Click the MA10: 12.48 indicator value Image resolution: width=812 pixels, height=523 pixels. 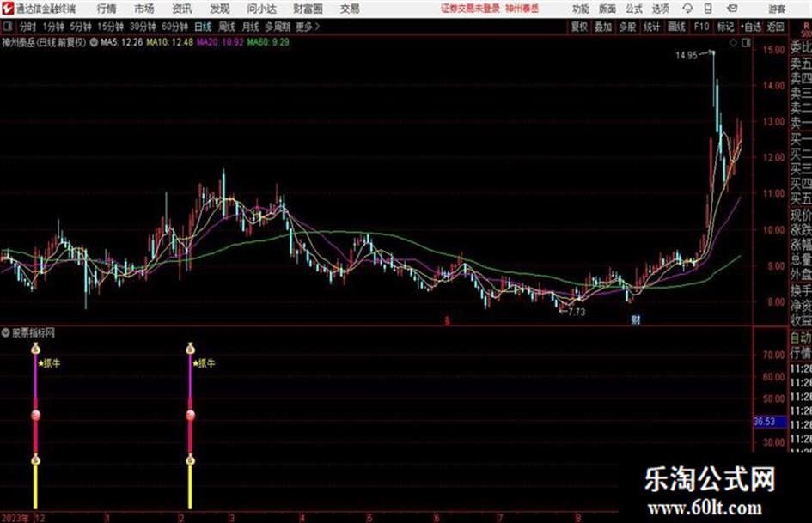170,42
